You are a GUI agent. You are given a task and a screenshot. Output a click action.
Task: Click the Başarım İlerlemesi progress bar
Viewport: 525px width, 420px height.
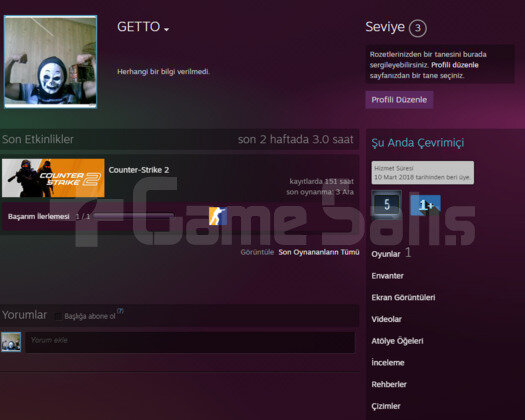[x=133, y=216]
